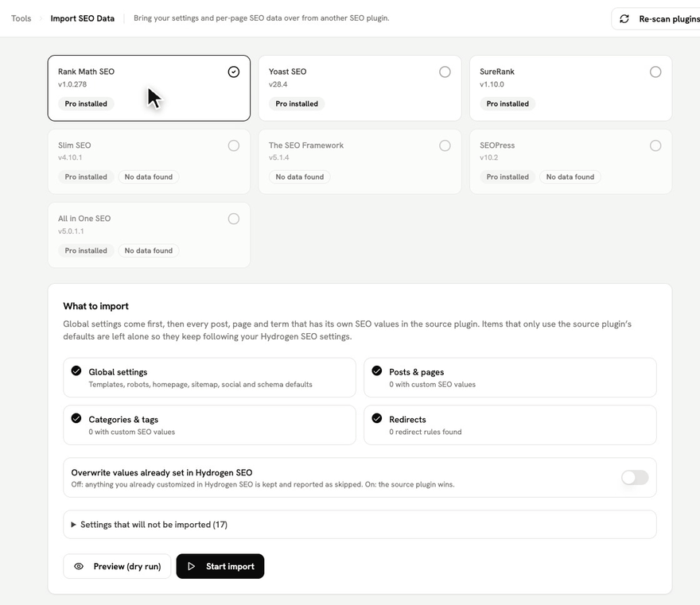This screenshot has height=605, width=700.
Task: Click the Slim SEO card title
Action: click(75, 145)
